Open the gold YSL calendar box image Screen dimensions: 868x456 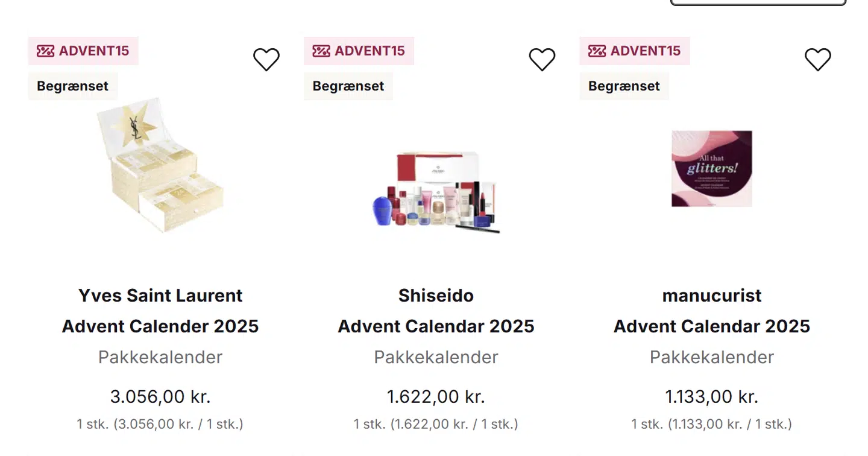[160, 166]
